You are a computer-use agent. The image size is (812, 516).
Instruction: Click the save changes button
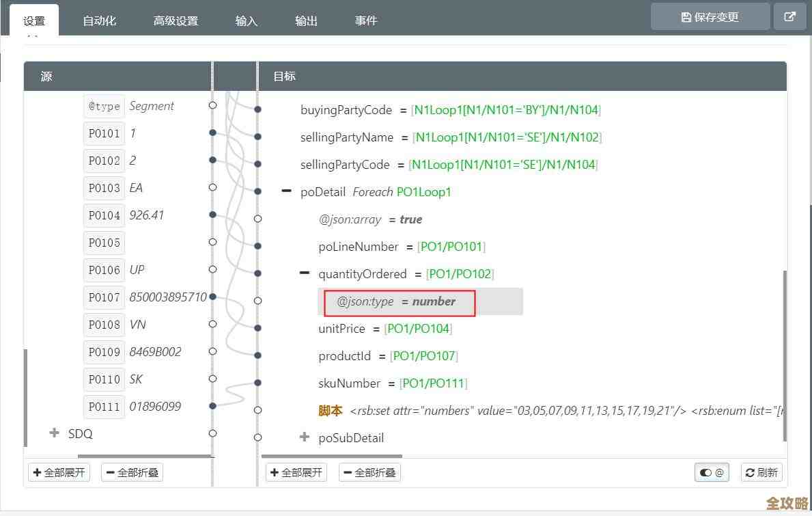tap(710, 17)
